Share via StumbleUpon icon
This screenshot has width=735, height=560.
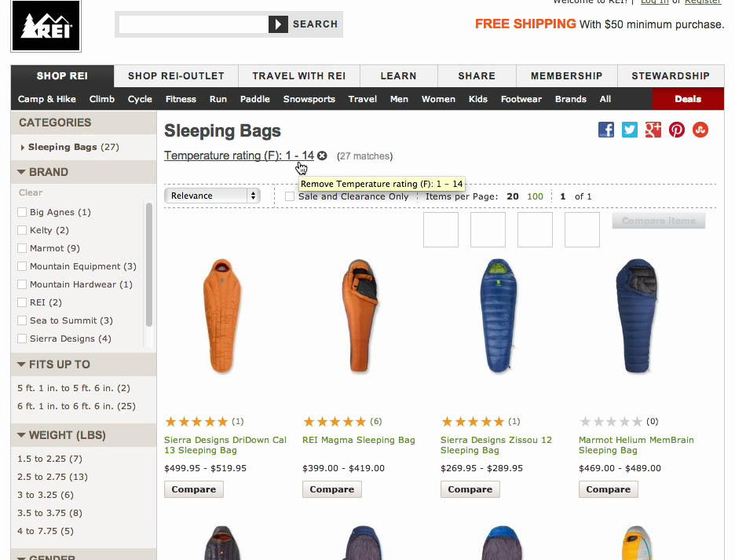pyautogui.click(x=700, y=130)
